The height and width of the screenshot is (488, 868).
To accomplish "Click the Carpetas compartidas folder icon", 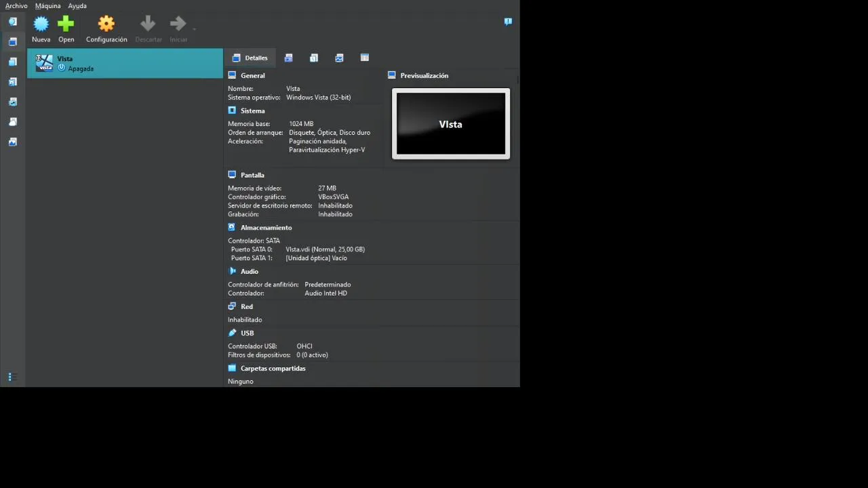I will tap(232, 368).
